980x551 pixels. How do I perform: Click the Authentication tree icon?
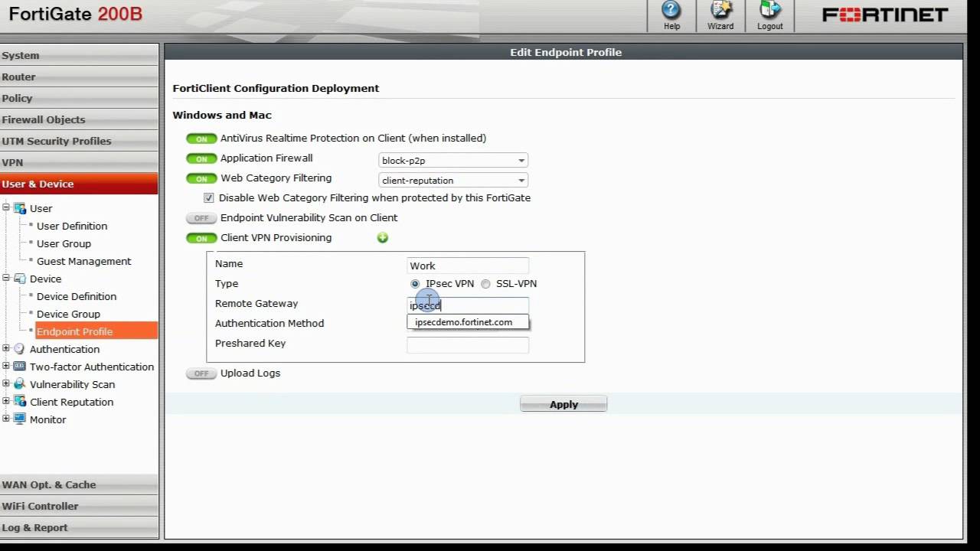pyautogui.click(x=20, y=349)
